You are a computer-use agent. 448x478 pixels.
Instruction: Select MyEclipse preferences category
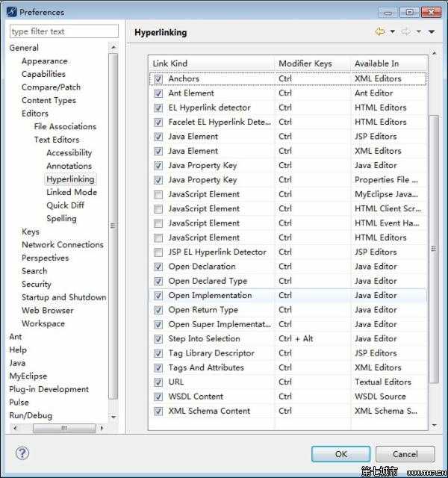tap(28, 376)
